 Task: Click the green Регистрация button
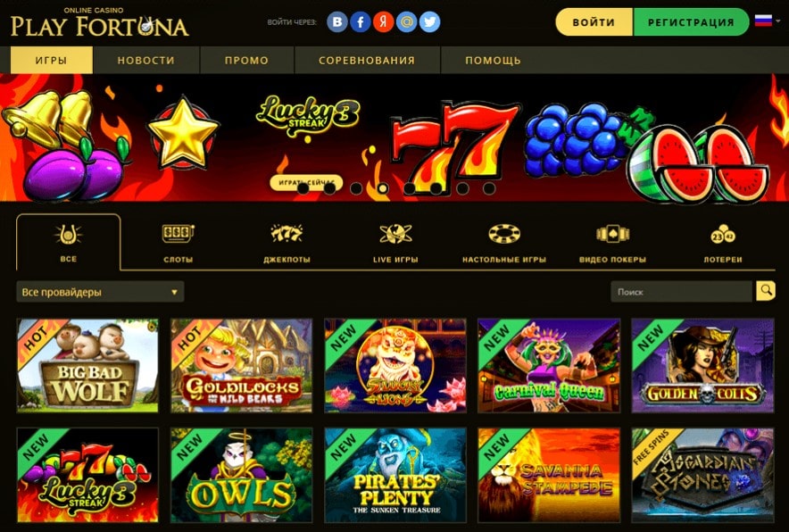pos(691,22)
